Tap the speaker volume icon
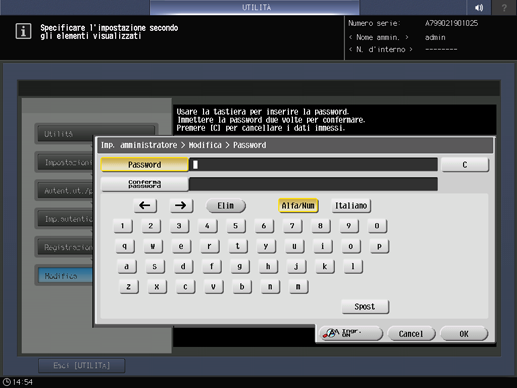 click(479, 7)
